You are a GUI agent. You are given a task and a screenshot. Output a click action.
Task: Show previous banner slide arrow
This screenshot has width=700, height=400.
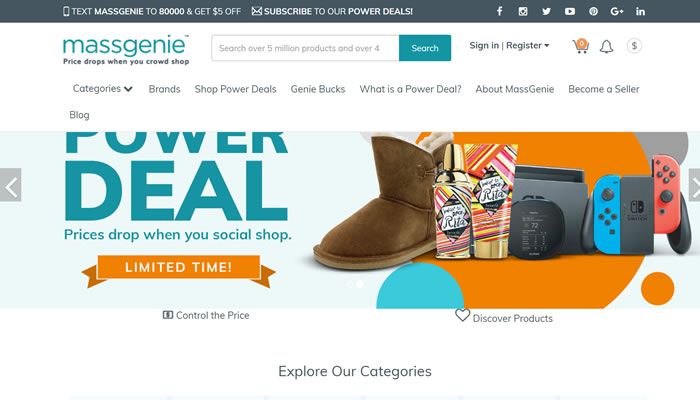click(x=11, y=185)
